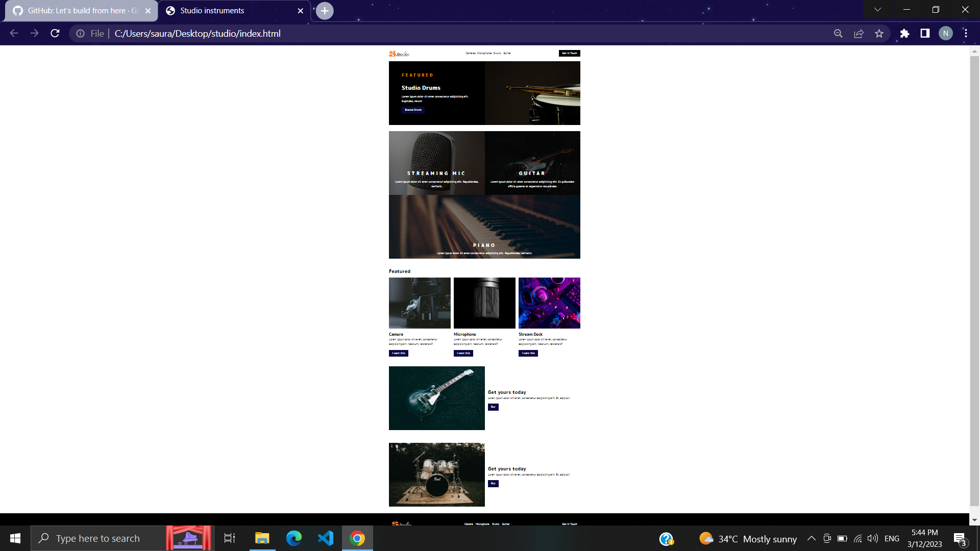Open Visual Studio Code from taskbar
Viewport: 980px width, 551px height.
(326, 538)
